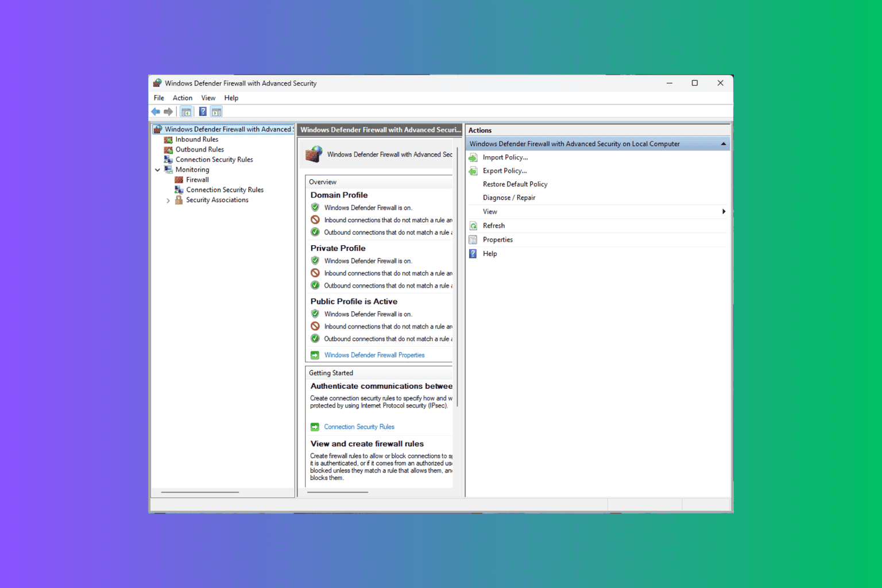Screen dimensions: 882x588
Task: Click the Inbound Rules tree icon
Action: [168, 140]
